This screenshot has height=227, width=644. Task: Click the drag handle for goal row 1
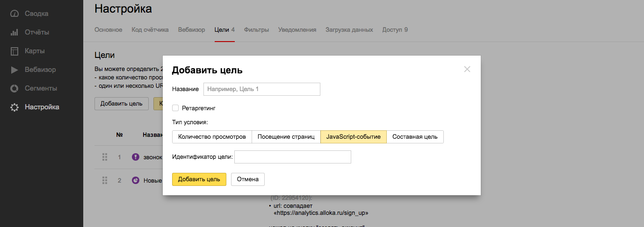pyautogui.click(x=105, y=157)
